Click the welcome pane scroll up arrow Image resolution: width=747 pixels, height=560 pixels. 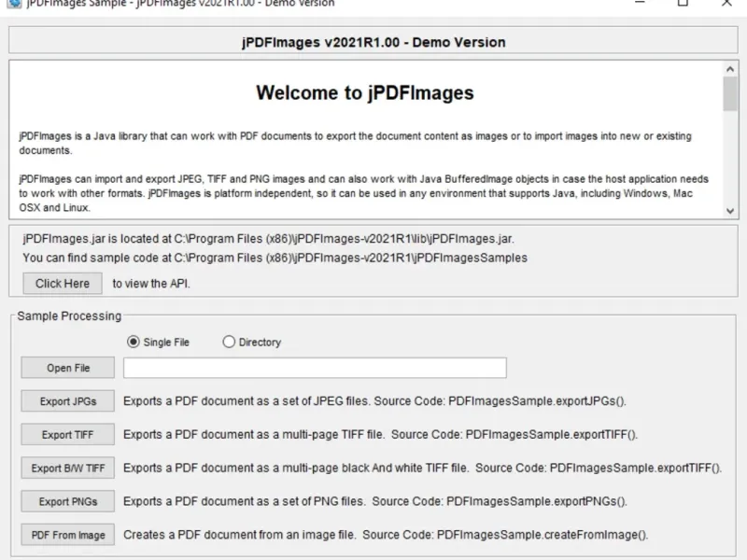pos(730,69)
